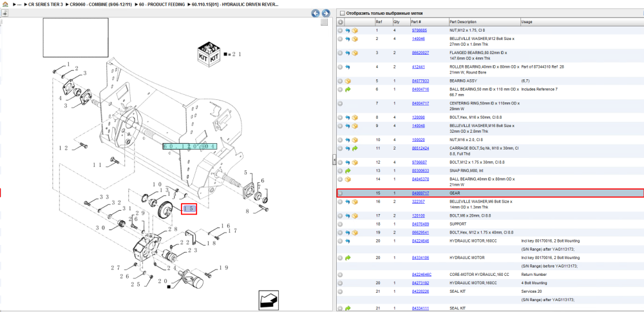Open CR9060 - COMBINE (9/06-12/11) breadcrumb

coord(100,4)
